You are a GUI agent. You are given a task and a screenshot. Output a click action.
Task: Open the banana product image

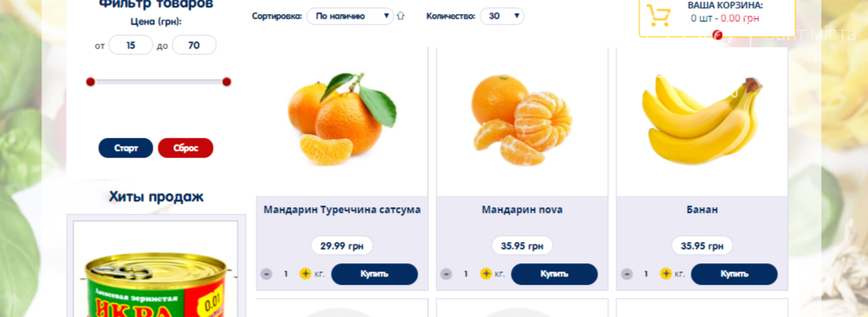tap(702, 121)
